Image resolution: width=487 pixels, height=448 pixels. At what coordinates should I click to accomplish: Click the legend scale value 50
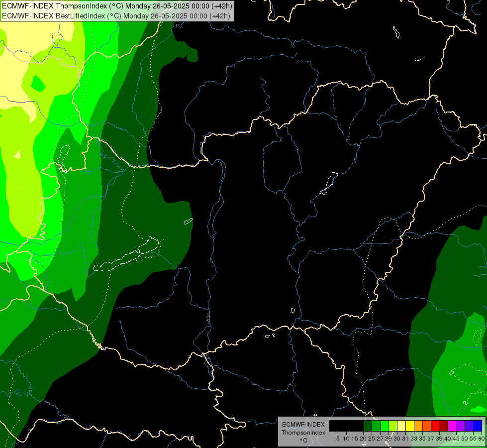[465, 439]
